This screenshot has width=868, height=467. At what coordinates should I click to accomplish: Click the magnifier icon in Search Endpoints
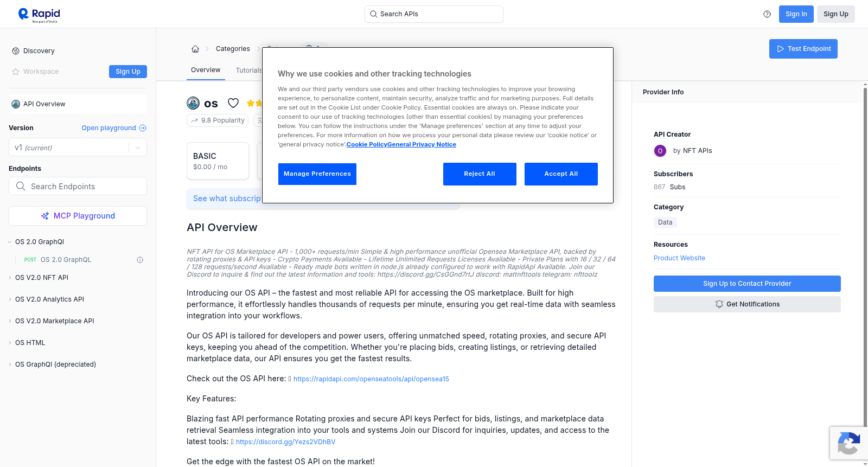[x=21, y=186]
